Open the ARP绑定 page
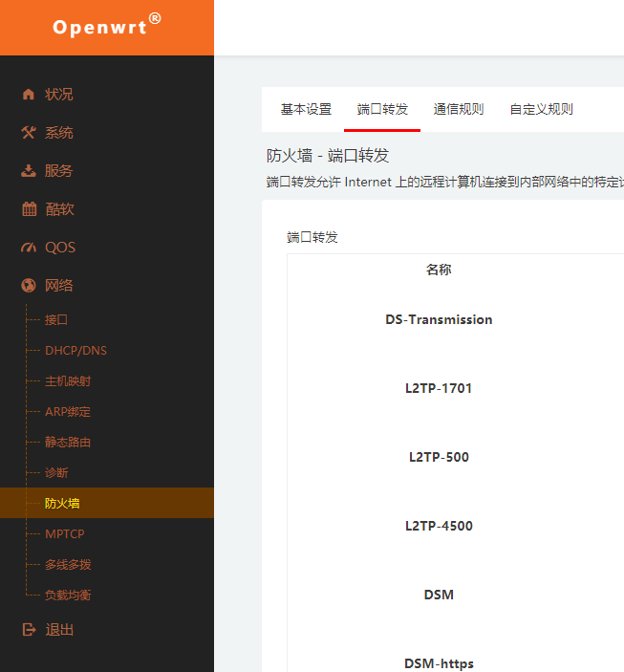This screenshot has height=672, width=624. [x=68, y=411]
